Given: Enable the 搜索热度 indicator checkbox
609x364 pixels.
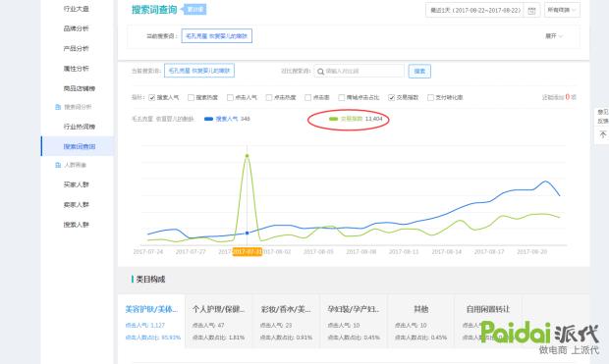Looking at the screenshot, I should [x=191, y=97].
